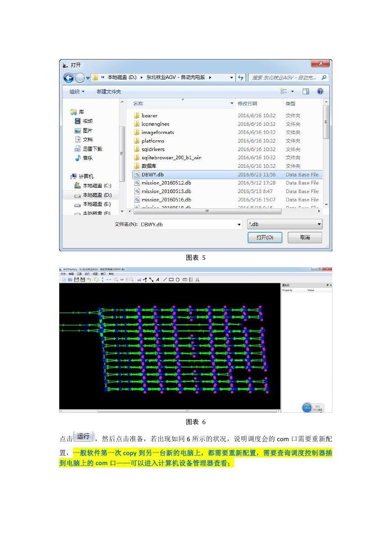The width and height of the screenshot is (392, 554).
Task: Open 迅雷下载 in the library tree
Action: coord(88,149)
